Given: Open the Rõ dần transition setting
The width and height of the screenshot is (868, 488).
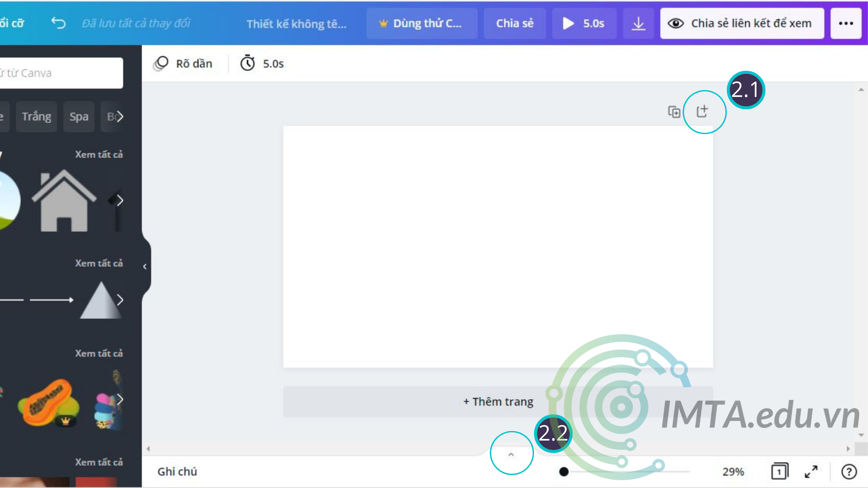Looking at the screenshot, I should [x=183, y=64].
